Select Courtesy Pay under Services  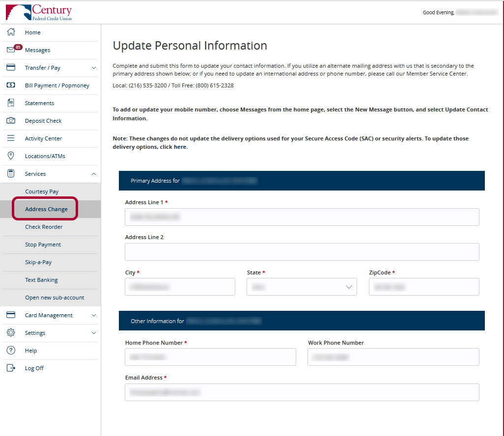(42, 191)
